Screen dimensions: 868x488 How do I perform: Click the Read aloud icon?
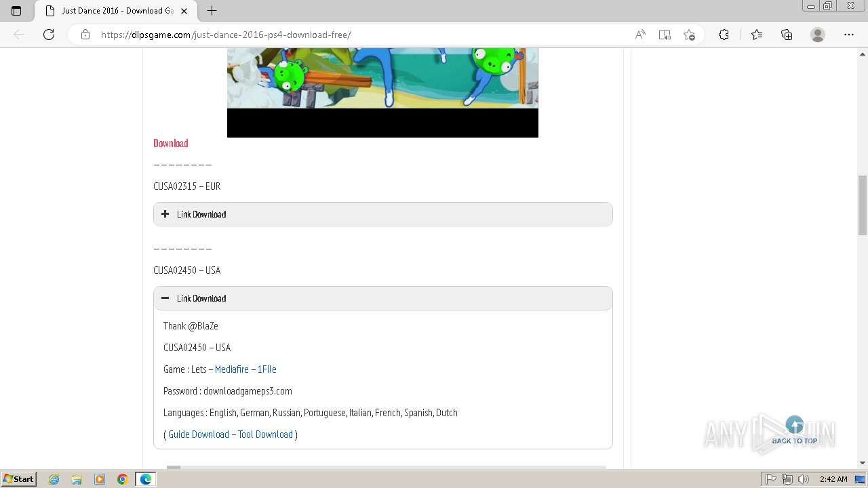[640, 35]
